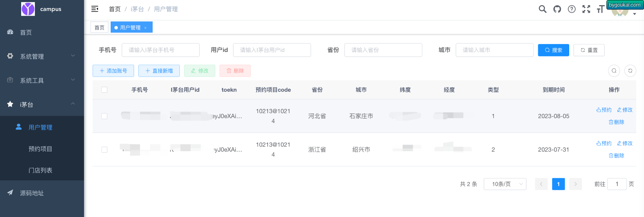644x217 pixels.
Task: Check the 河北省 row checkbox
Action: coord(104,116)
